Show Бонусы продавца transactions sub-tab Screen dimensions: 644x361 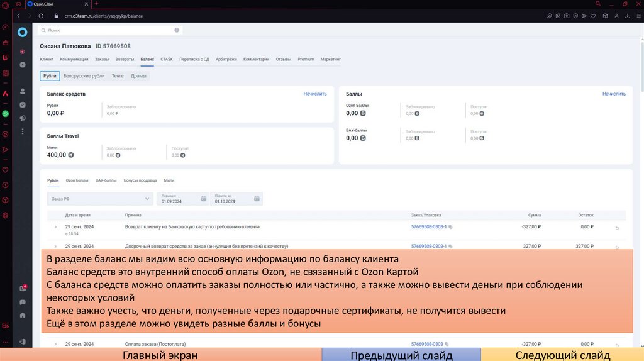pyautogui.click(x=140, y=181)
